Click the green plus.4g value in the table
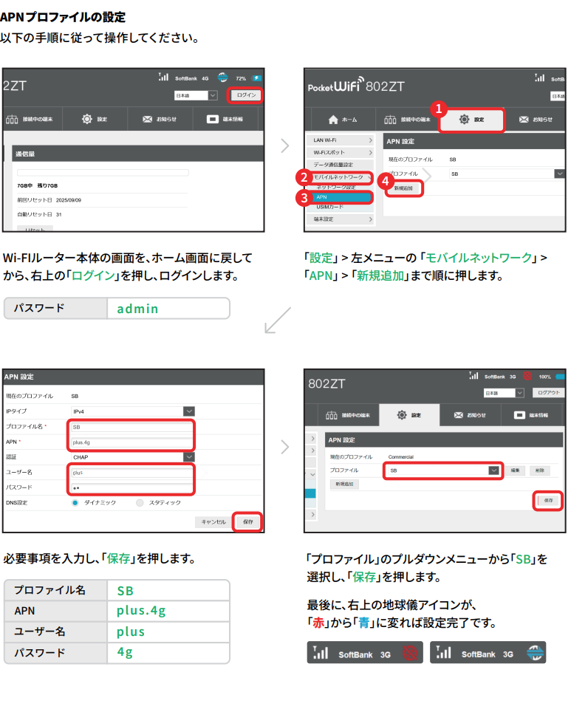 tap(141, 611)
